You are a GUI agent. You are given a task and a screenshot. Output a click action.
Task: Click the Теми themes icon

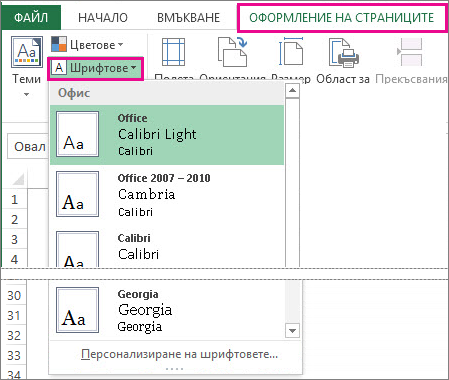point(27,52)
